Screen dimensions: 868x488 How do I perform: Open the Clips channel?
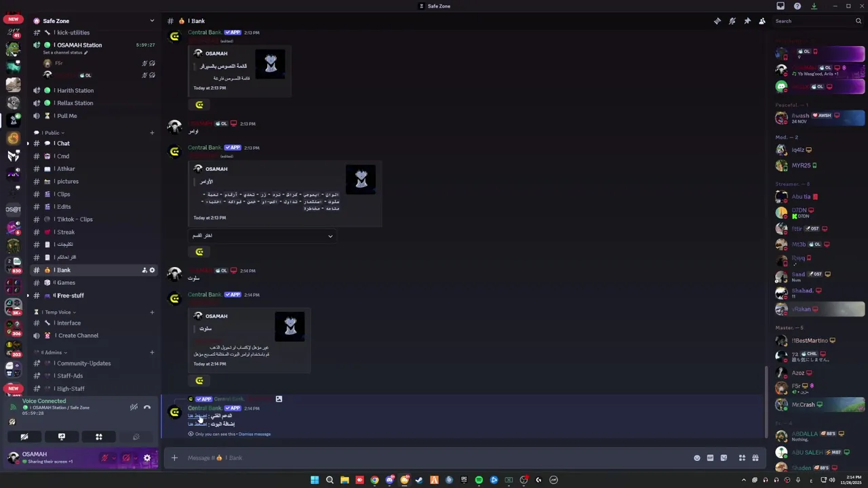tap(94, 195)
